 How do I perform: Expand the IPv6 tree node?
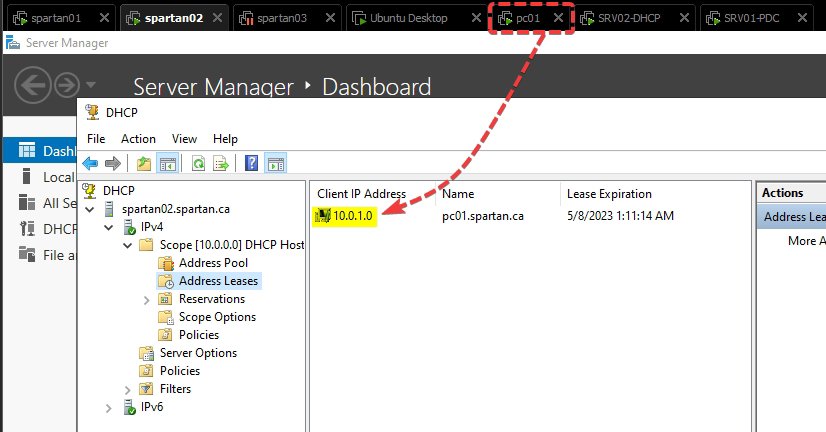(110, 407)
